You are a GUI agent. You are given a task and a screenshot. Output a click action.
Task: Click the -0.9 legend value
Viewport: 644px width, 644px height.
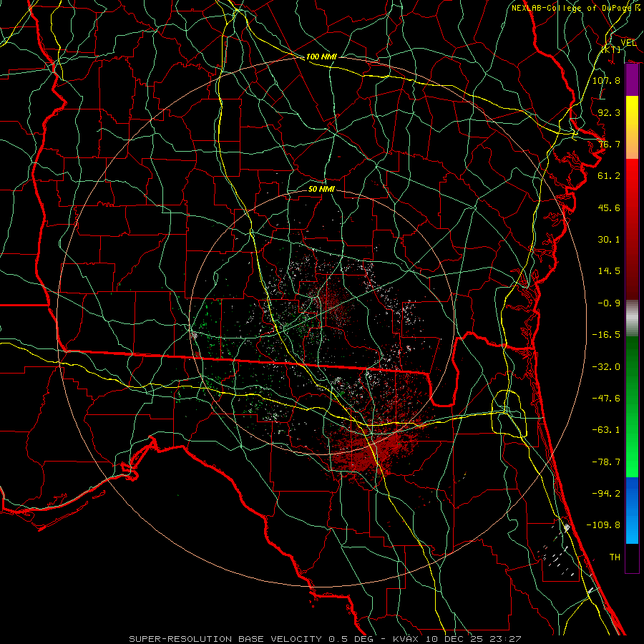[x=609, y=303]
